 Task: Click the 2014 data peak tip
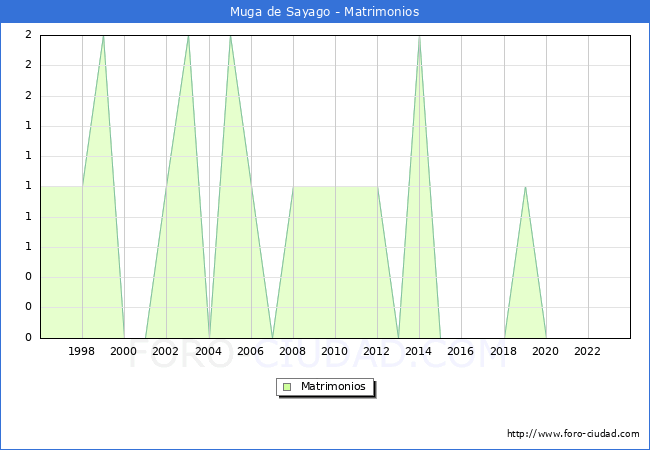[419, 37]
